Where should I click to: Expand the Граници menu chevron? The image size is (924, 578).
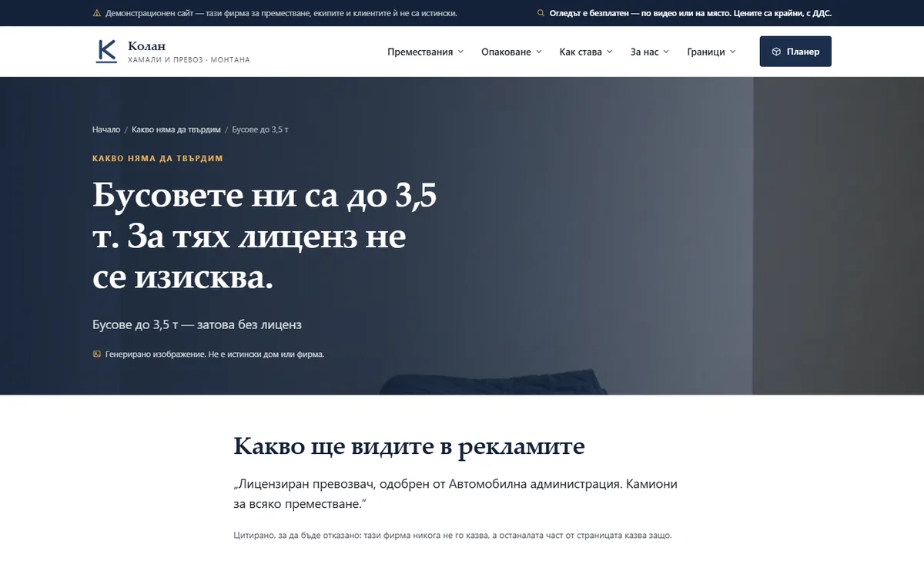732,52
